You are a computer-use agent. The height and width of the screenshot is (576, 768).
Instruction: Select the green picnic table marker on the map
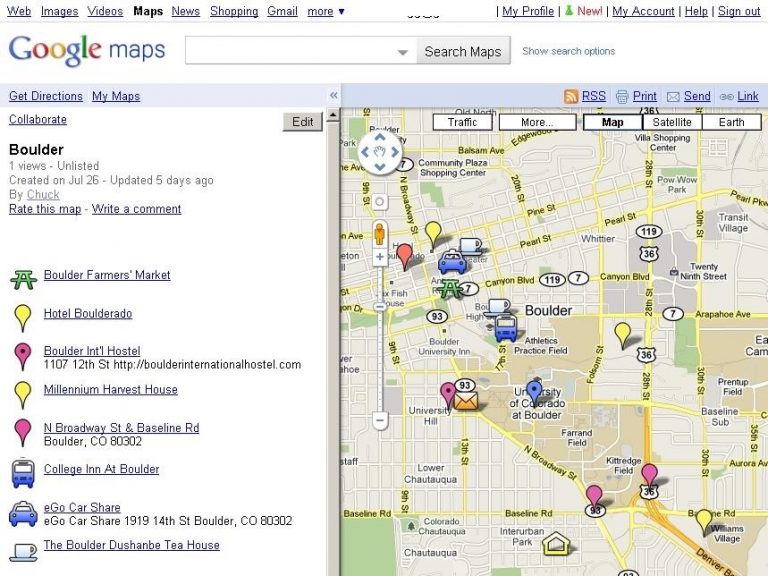coord(451,288)
